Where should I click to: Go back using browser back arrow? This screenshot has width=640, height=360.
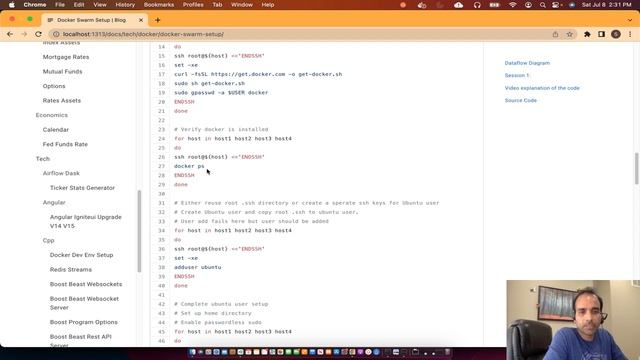(x=10, y=34)
